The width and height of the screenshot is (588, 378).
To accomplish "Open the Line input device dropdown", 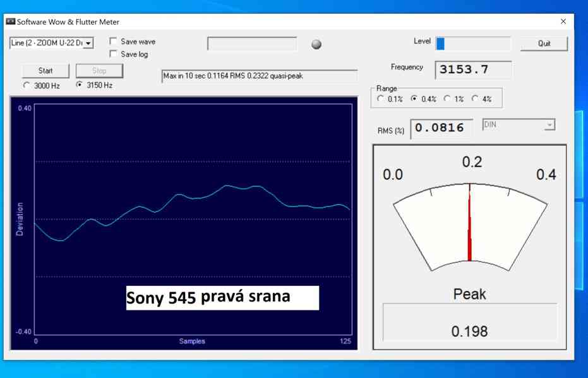I will pyautogui.click(x=88, y=43).
